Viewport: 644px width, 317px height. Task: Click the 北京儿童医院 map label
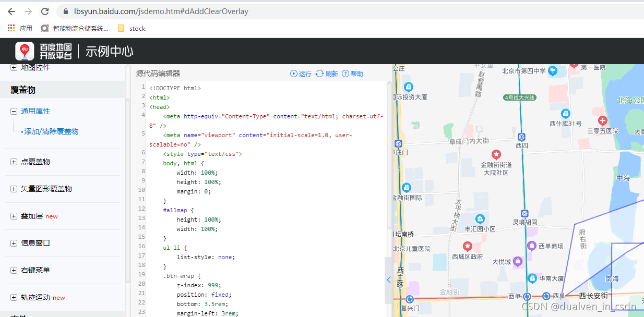412,249
